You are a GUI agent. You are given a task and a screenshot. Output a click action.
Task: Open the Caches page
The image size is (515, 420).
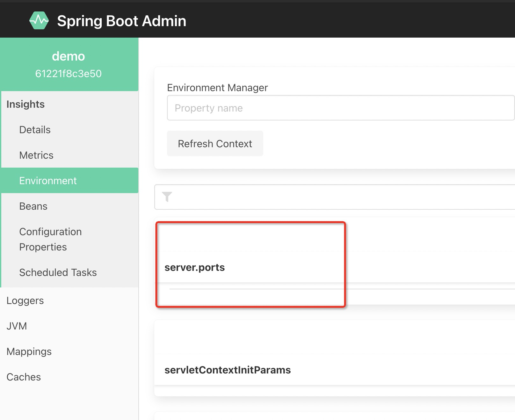click(x=23, y=377)
